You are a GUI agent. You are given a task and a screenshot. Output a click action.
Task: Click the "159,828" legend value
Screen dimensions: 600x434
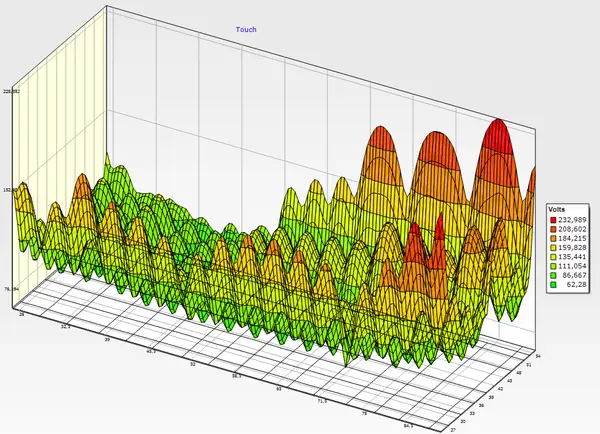(x=572, y=248)
